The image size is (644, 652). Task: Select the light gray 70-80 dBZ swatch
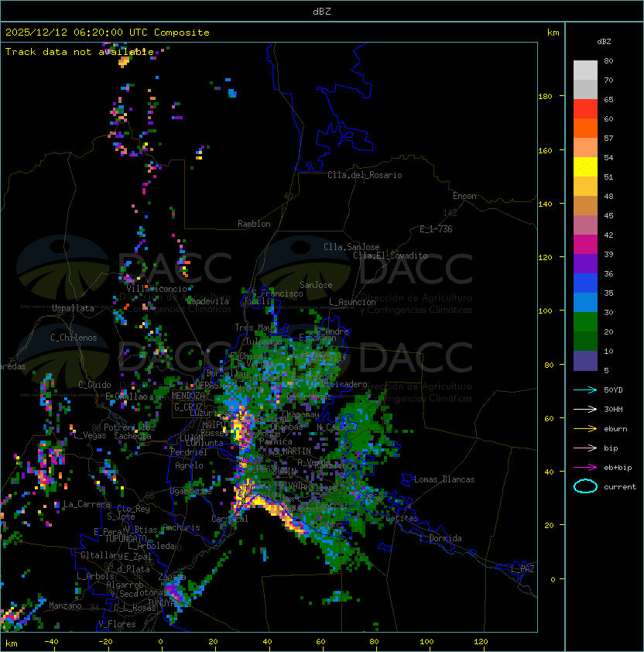pos(585,70)
